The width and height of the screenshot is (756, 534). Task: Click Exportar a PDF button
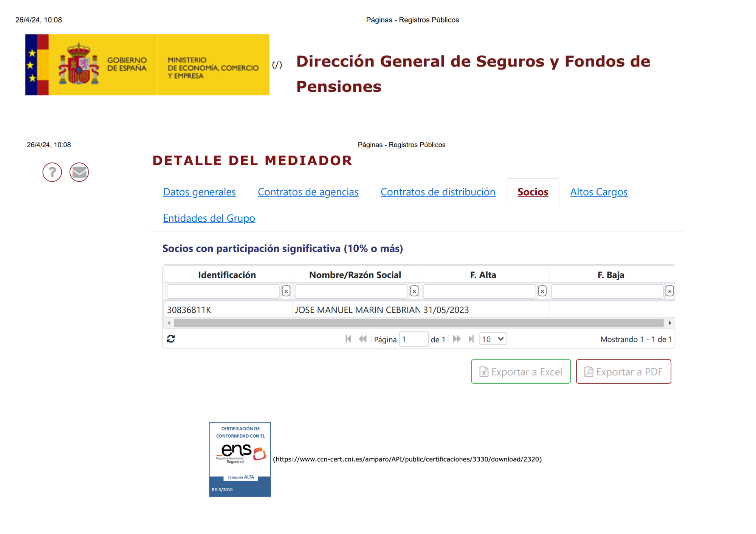click(623, 372)
